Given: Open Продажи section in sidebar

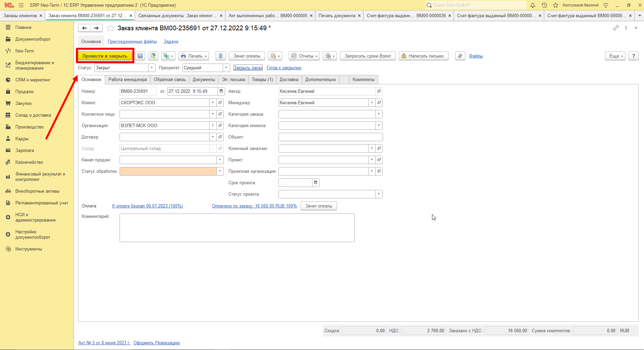Looking at the screenshot, I should point(25,91).
